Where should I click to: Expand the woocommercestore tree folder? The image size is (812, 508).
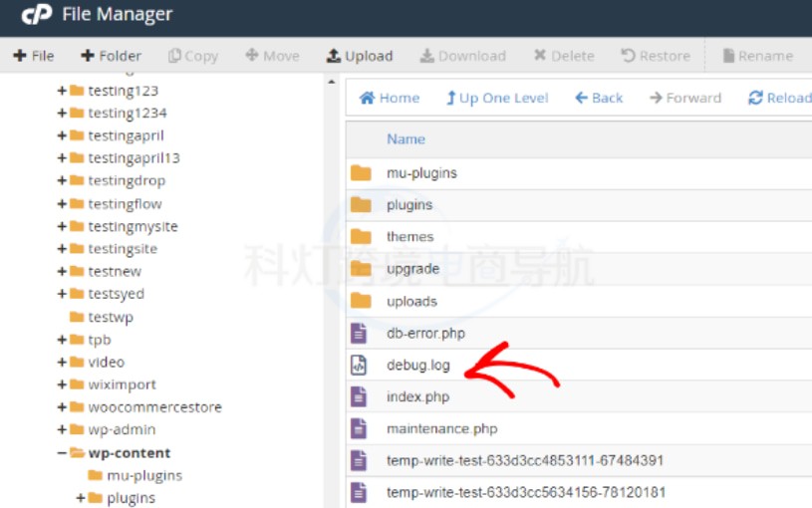coord(62,407)
